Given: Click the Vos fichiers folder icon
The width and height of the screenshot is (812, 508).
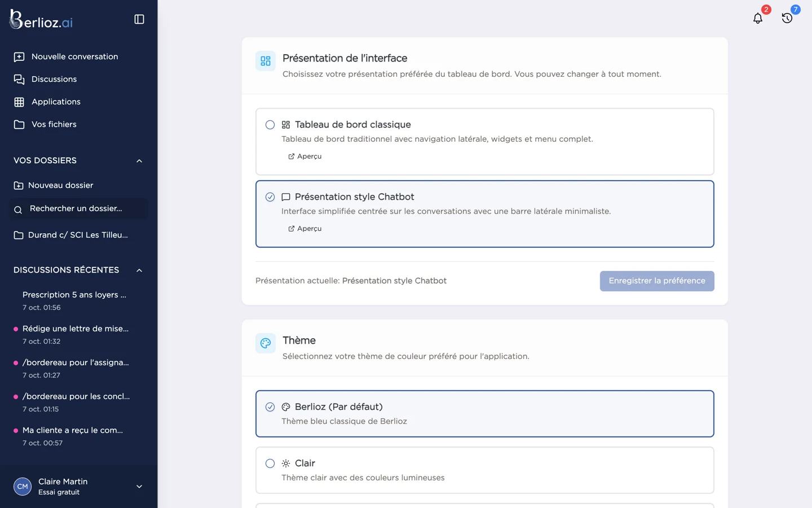Looking at the screenshot, I should pos(19,125).
